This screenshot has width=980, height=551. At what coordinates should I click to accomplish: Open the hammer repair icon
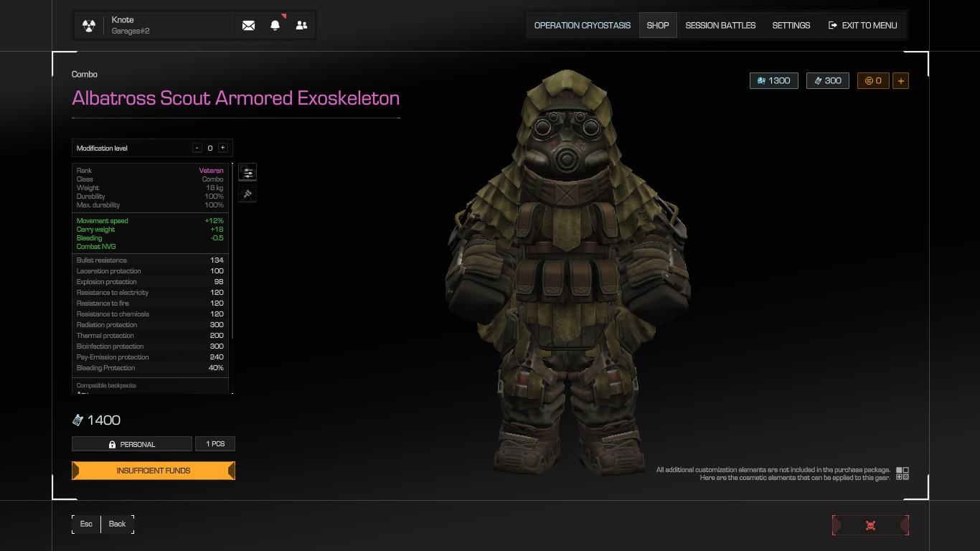[x=247, y=194]
